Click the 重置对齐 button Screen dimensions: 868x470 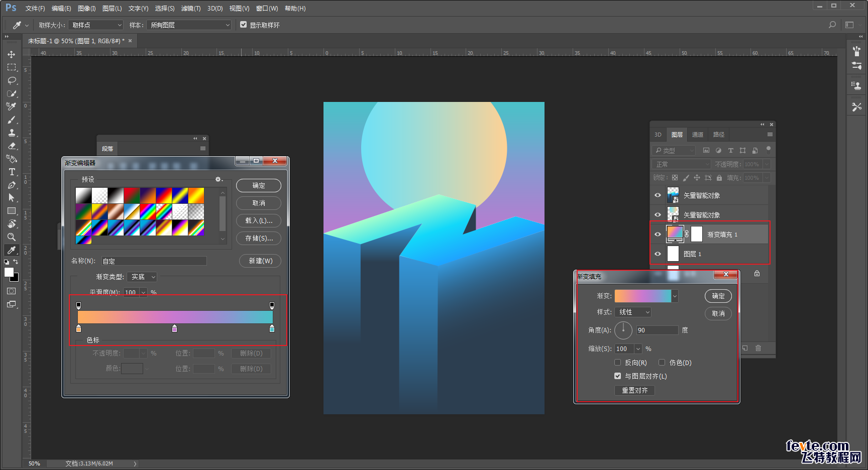click(634, 390)
